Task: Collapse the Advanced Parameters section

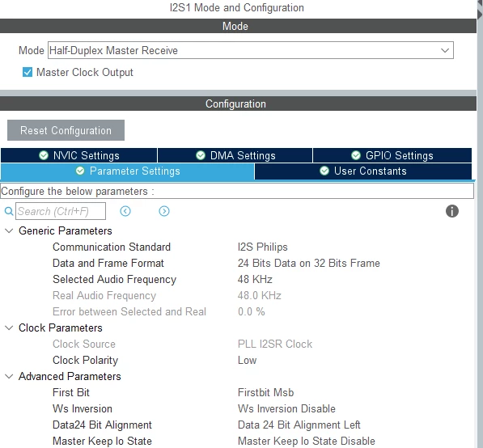Action: pyautogui.click(x=9, y=376)
